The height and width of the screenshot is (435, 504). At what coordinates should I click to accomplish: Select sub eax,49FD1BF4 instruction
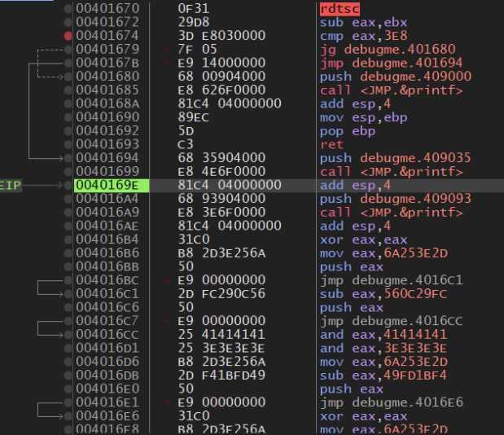(x=383, y=376)
